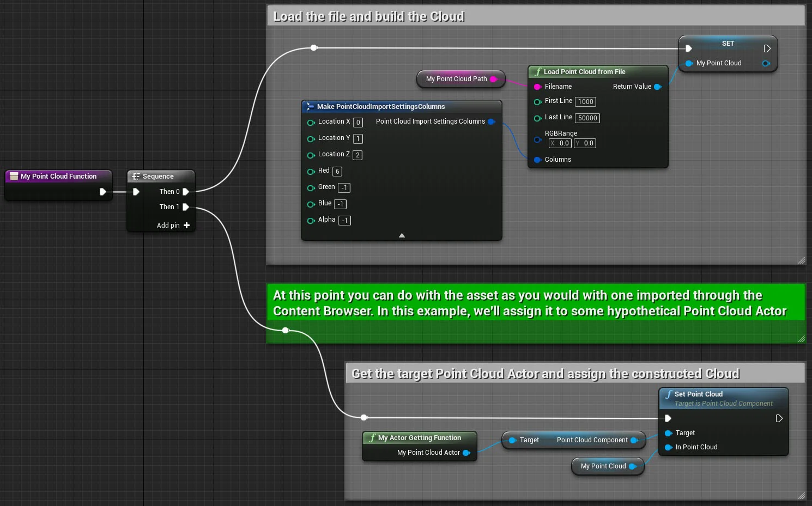Click the My Point Cloud Path output pin

[494, 79]
